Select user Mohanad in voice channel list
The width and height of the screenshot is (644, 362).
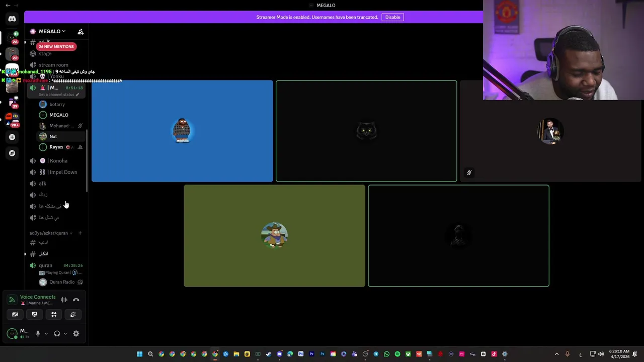[61, 126]
